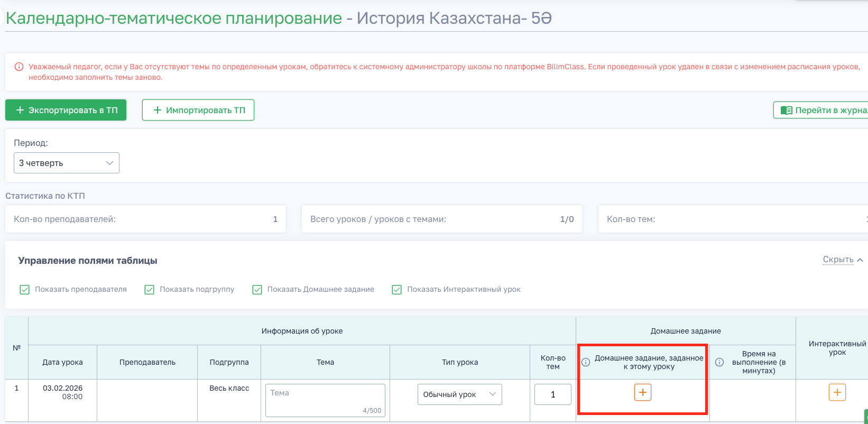
Task: Toggle Показать подгруппу checkbox
Action: (x=150, y=290)
